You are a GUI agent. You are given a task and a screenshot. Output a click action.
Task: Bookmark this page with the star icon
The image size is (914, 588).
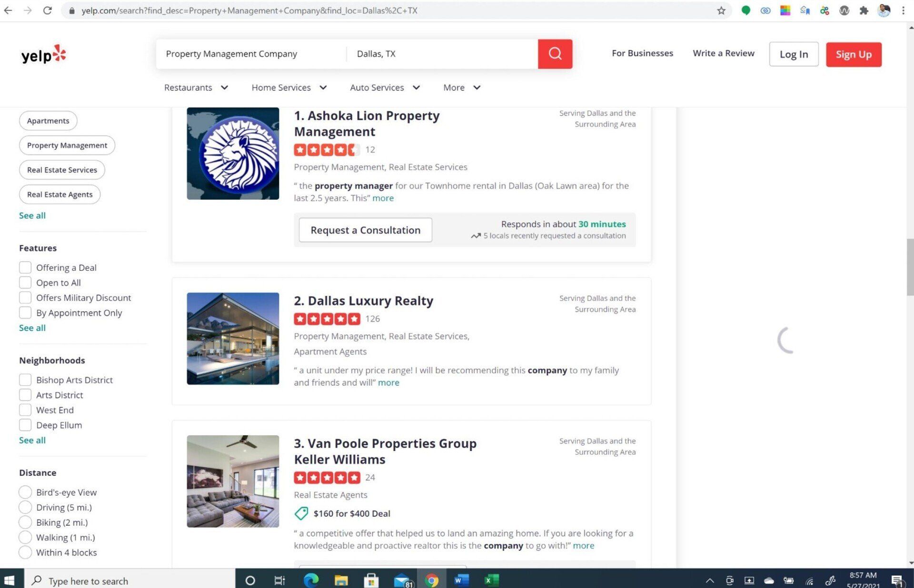click(x=721, y=10)
